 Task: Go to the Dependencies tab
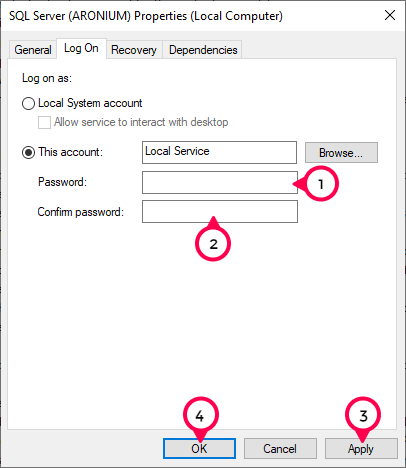(203, 50)
